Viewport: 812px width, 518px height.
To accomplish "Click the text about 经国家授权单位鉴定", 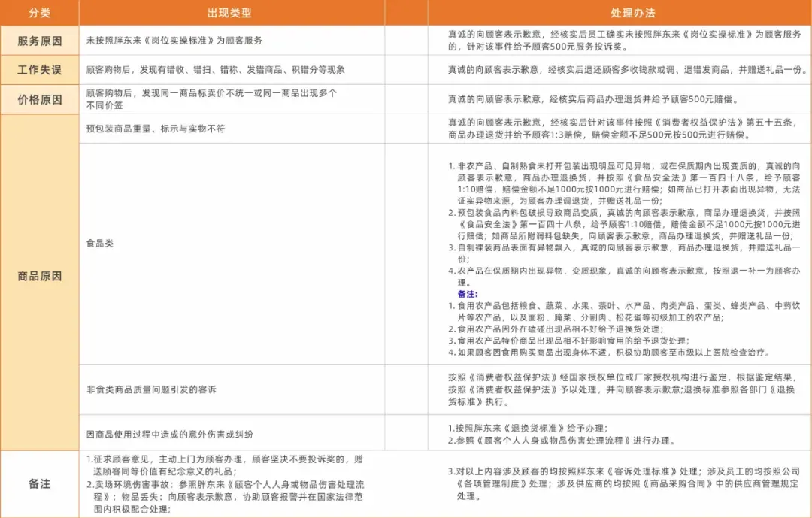I will tap(622, 389).
